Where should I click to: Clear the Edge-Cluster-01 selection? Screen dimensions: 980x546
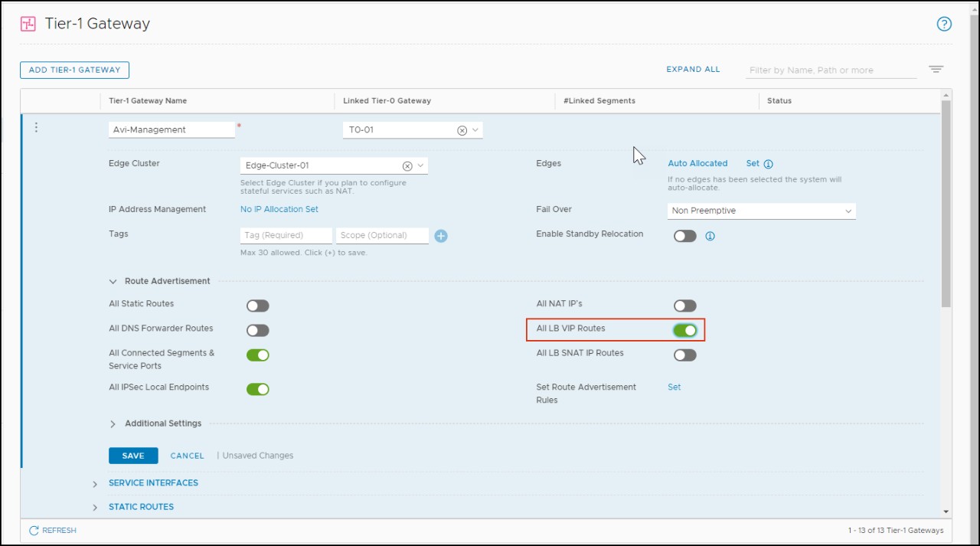coord(407,165)
